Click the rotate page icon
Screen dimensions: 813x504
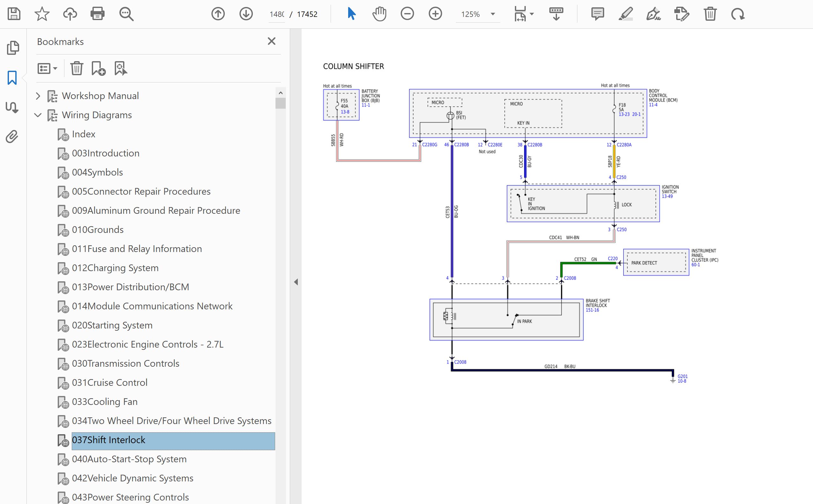(738, 14)
